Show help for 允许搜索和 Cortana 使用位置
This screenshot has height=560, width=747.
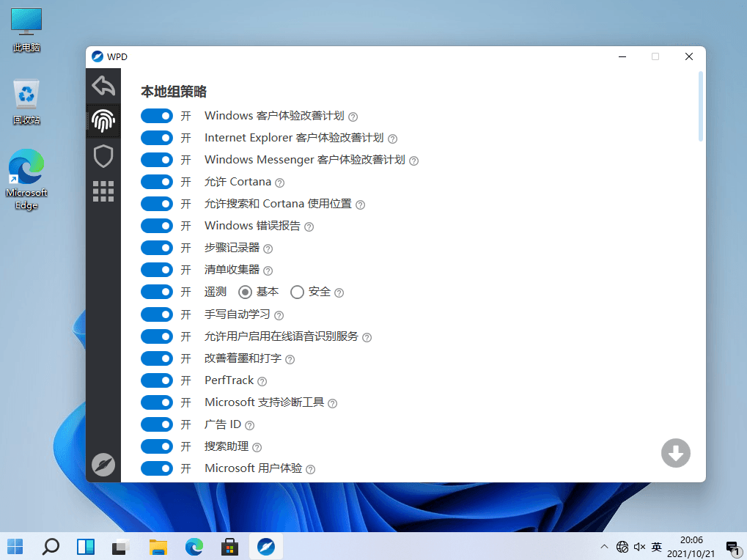pos(361,205)
